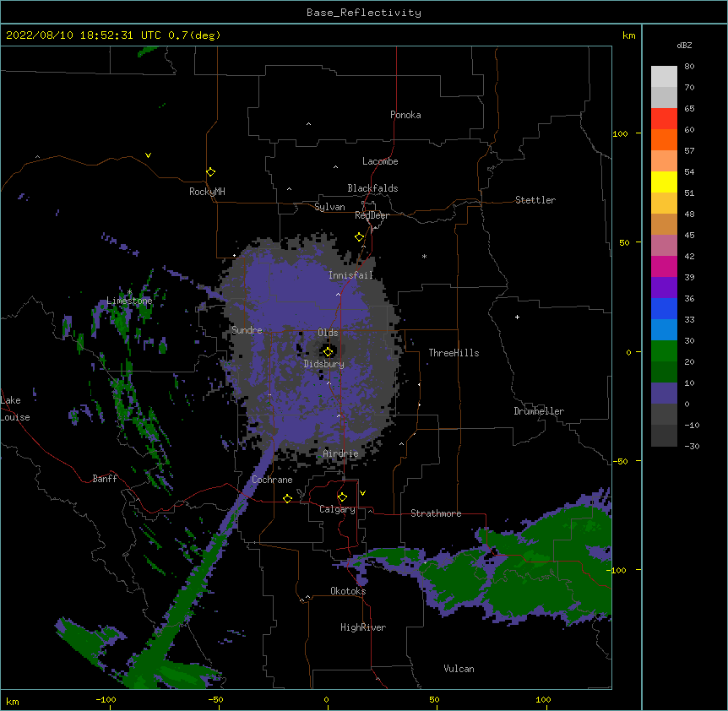Click the 50 tick on the bottom axis
Viewport: 728px width, 711px height.
(x=434, y=699)
